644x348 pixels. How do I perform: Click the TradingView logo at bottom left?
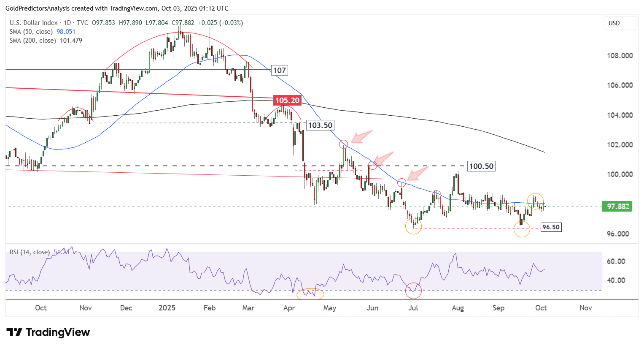click(x=48, y=332)
